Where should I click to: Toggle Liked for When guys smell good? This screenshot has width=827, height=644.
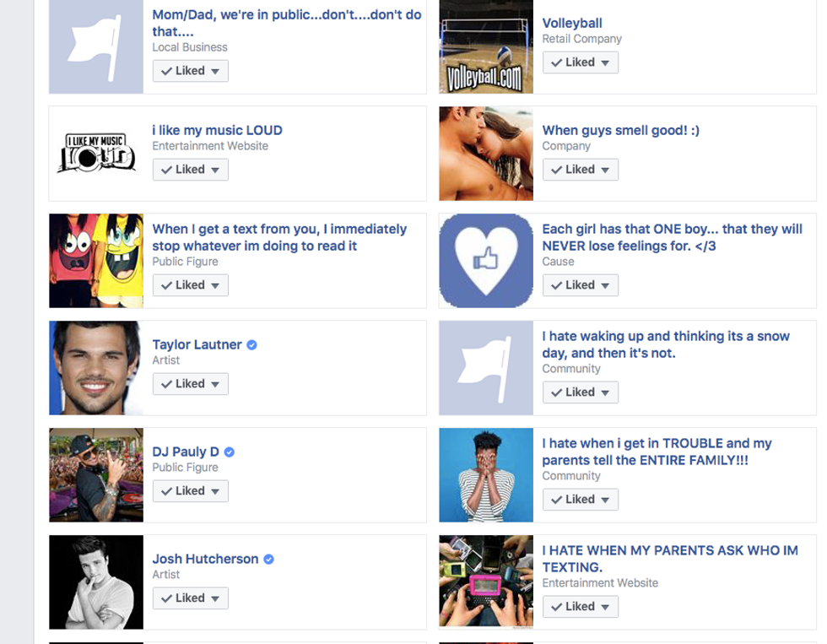[x=581, y=170]
